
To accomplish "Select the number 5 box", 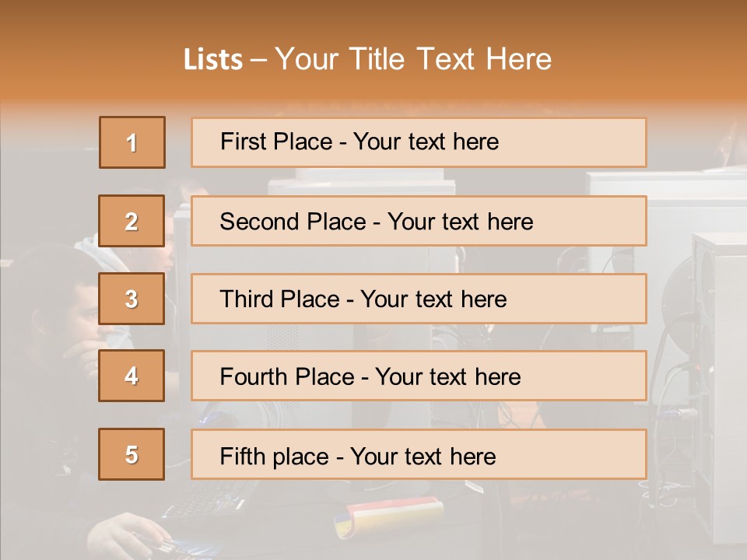I will tap(132, 454).
